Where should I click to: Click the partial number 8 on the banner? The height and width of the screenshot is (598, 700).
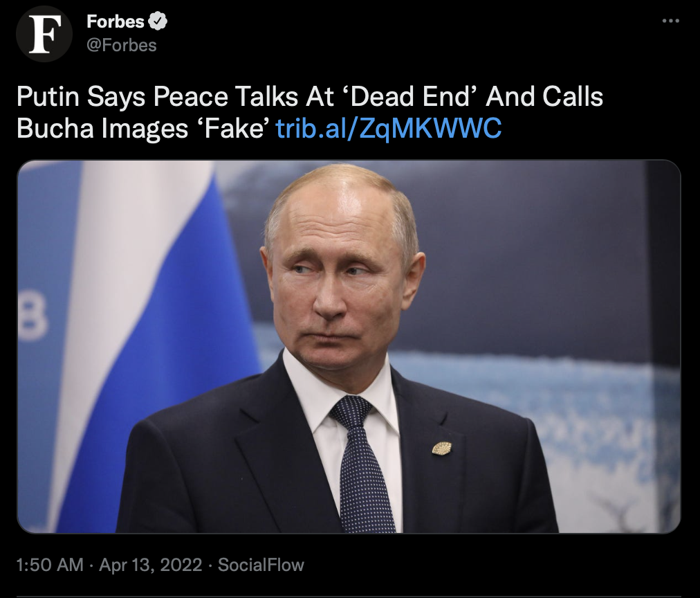coord(33,319)
